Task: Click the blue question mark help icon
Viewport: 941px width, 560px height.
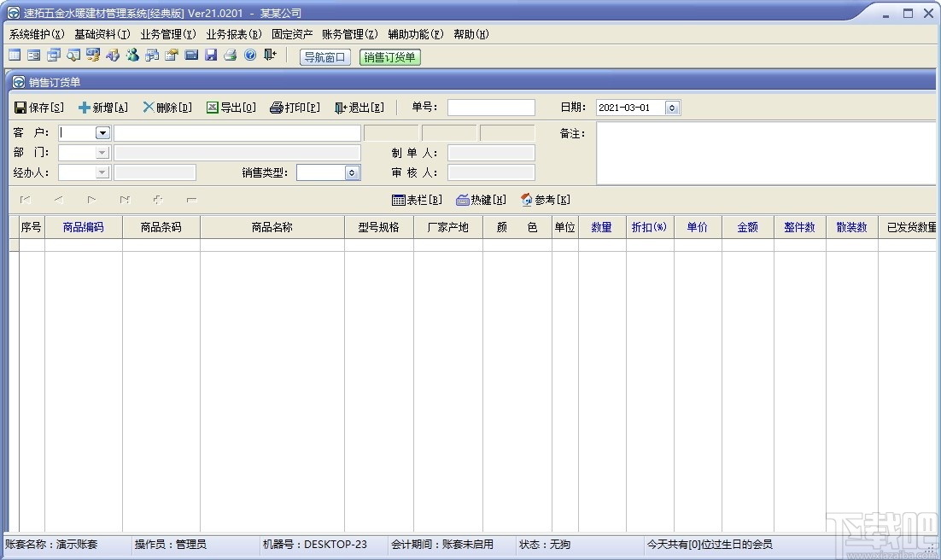Action: (250, 55)
